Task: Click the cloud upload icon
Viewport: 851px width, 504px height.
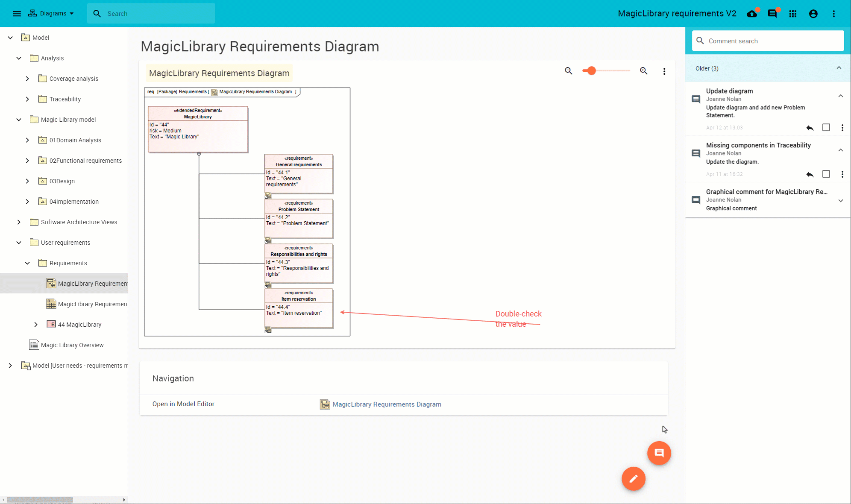Action: coord(752,14)
